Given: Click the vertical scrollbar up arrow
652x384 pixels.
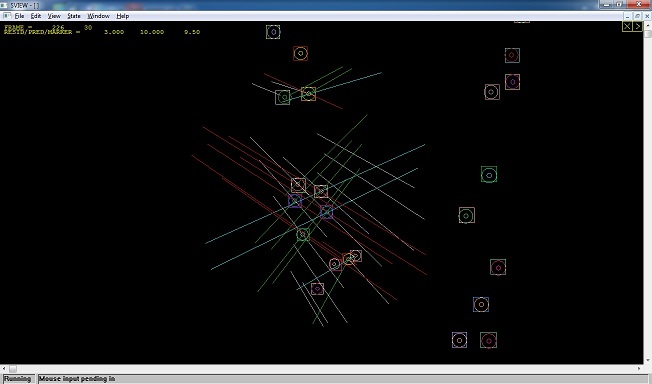Looking at the screenshot, I should 648,24.
